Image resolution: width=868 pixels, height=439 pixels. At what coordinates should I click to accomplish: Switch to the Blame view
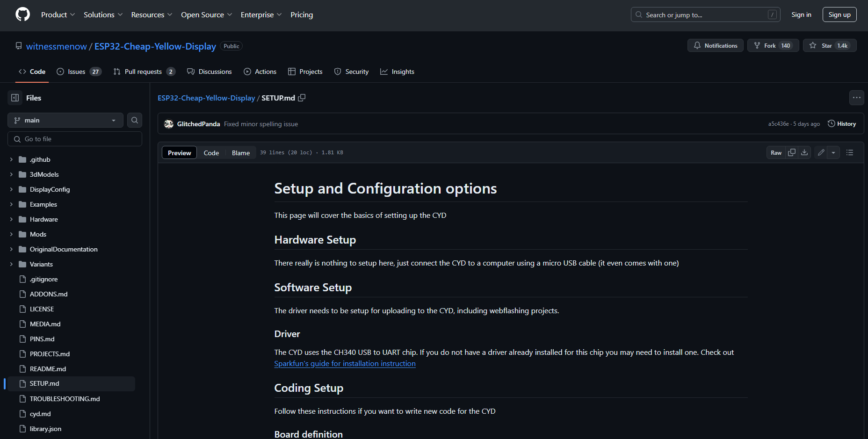(x=241, y=152)
